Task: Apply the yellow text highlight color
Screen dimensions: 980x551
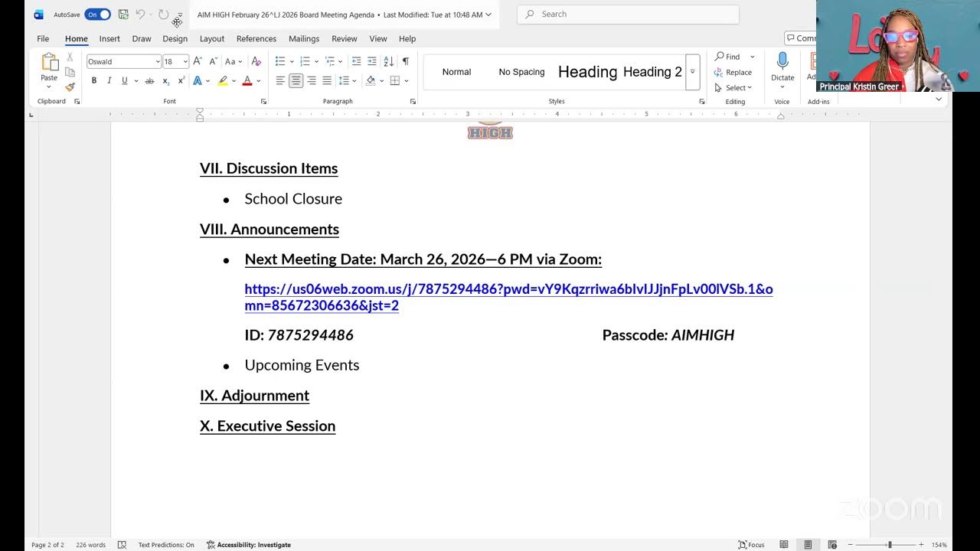Action: click(x=222, y=80)
